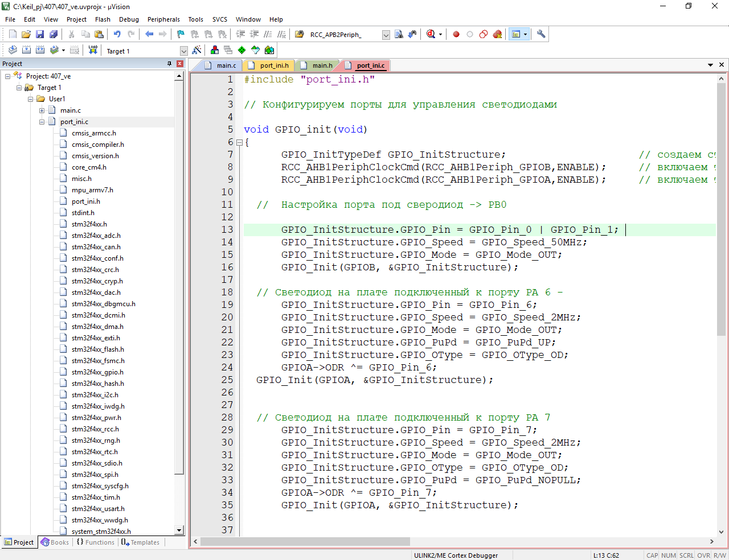
Task: Toggle enable/disable breakpoint hollow circle icon
Action: click(470, 34)
